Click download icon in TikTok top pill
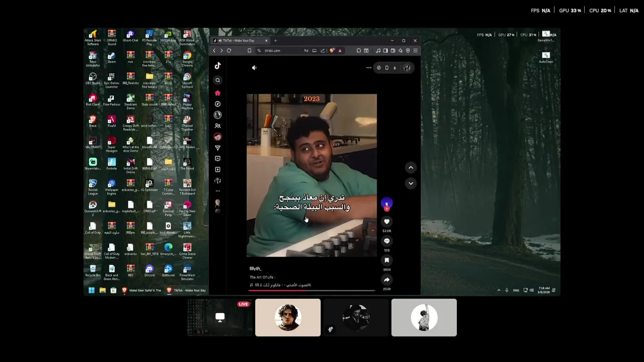Viewport: 644px width, 362px height. (x=394, y=68)
